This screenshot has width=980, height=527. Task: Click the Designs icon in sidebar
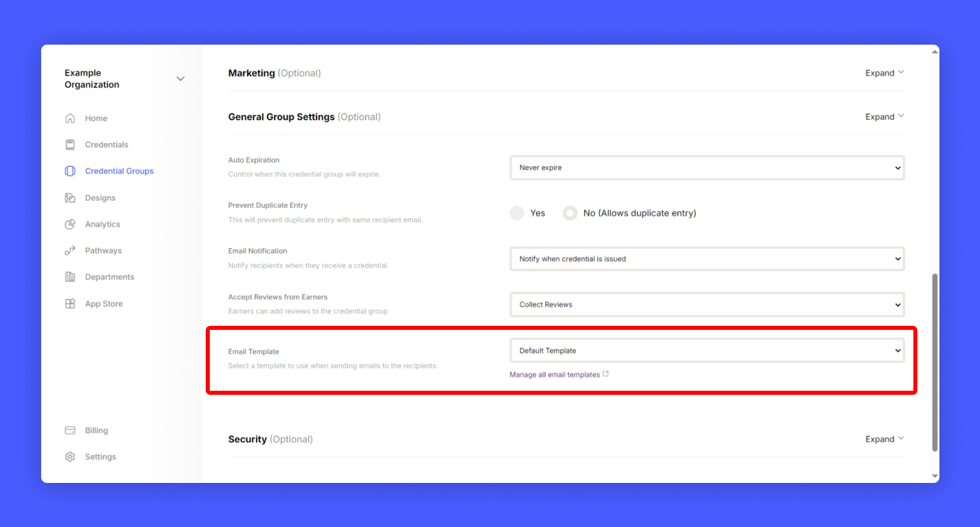[x=70, y=198]
